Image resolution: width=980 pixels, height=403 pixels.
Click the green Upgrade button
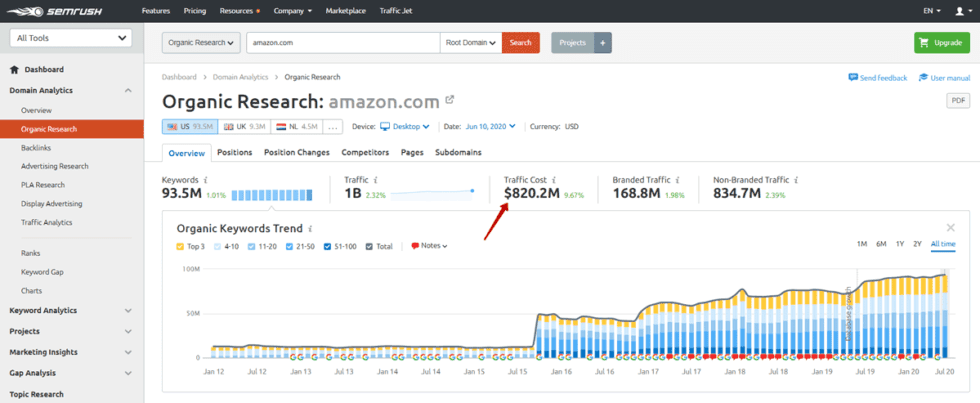[x=941, y=43]
